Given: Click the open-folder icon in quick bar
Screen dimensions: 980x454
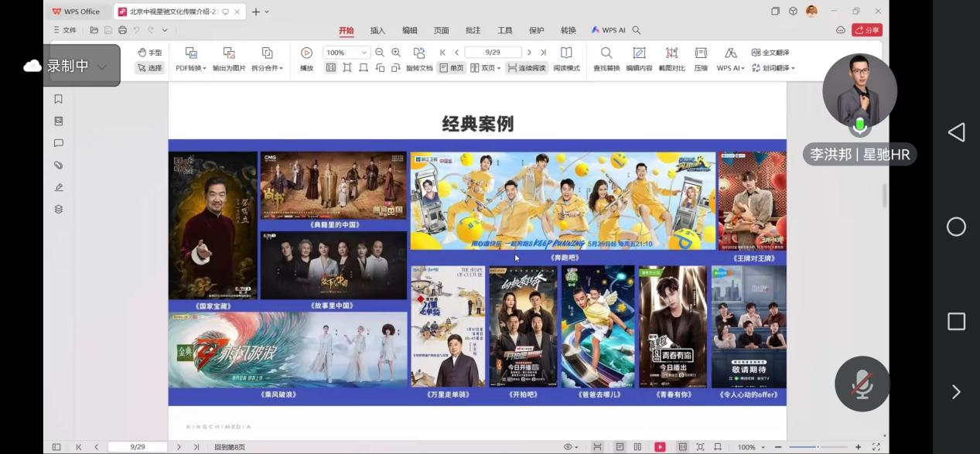Looking at the screenshot, I should (94, 30).
